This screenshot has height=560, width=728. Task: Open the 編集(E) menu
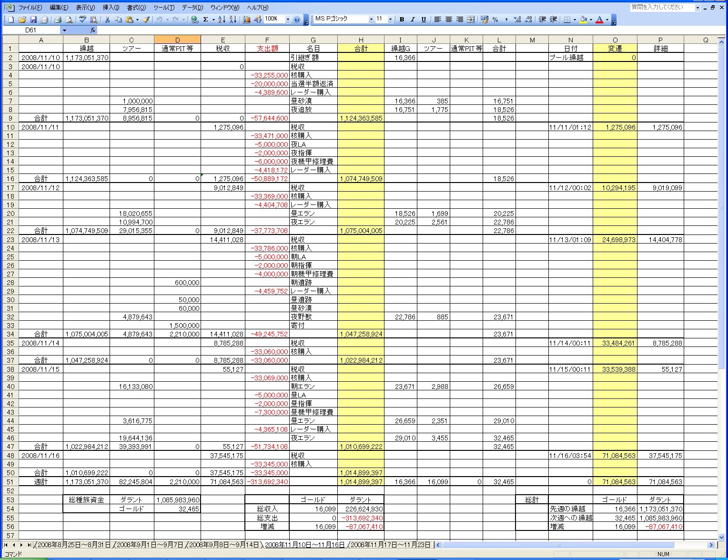pos(59,8)
